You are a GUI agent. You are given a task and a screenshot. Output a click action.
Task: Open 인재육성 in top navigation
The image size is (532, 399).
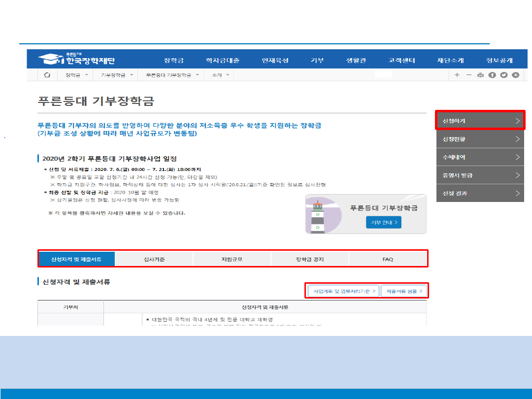[x=275, y=61]
